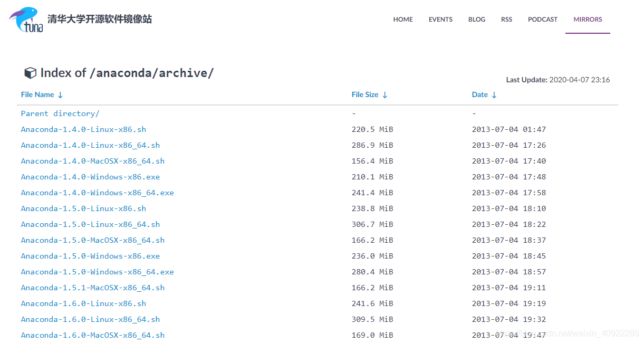
Task: Open the PODCAST nav item
Action: pyautogui.click(x=543, y=20)
